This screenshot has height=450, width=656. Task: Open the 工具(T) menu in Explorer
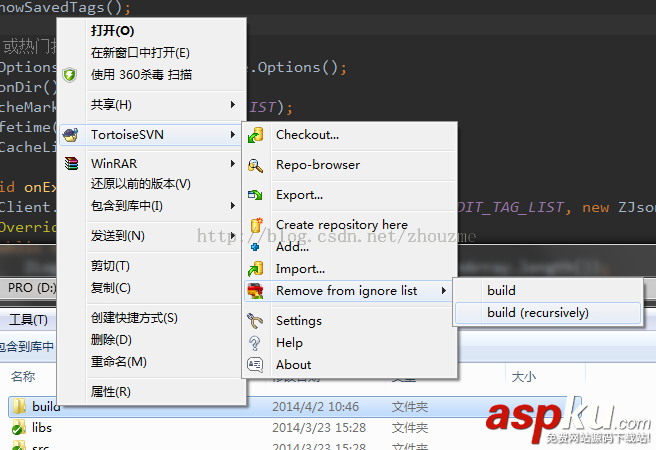pyautogui.click(x=28, y=320)
